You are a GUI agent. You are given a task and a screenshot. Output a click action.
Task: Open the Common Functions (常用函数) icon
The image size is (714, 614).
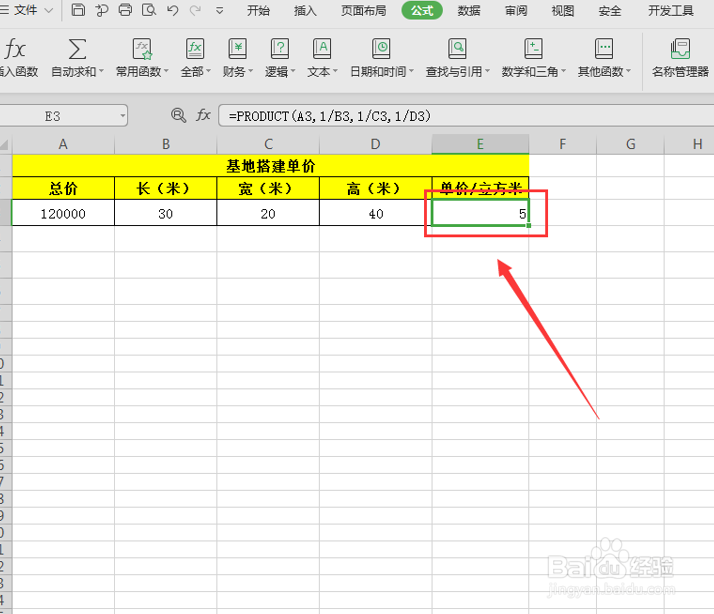point(142,49)
